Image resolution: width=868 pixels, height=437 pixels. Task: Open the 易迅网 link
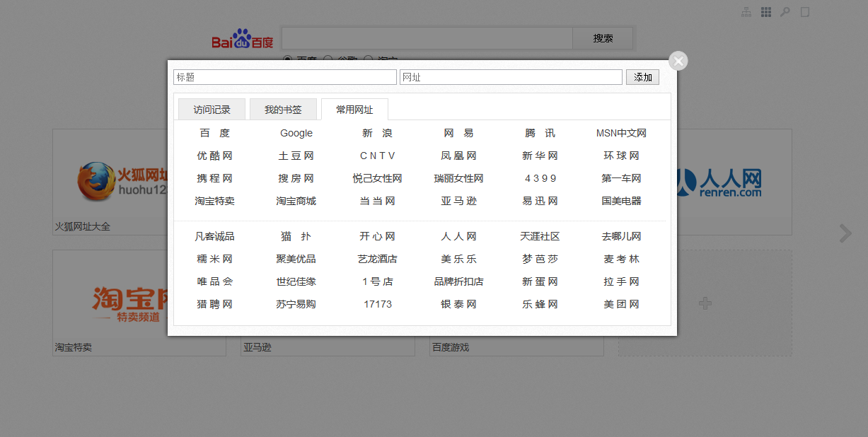pos(540,201)
